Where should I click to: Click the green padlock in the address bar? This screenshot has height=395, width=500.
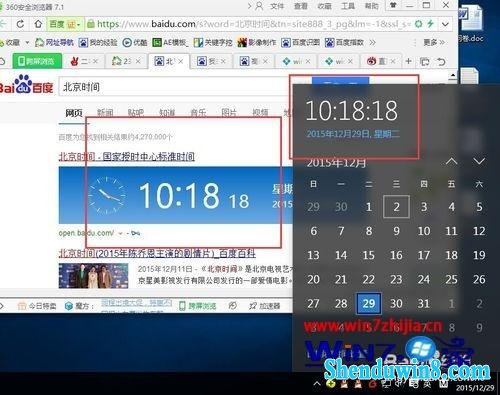(x=90, y=24)
